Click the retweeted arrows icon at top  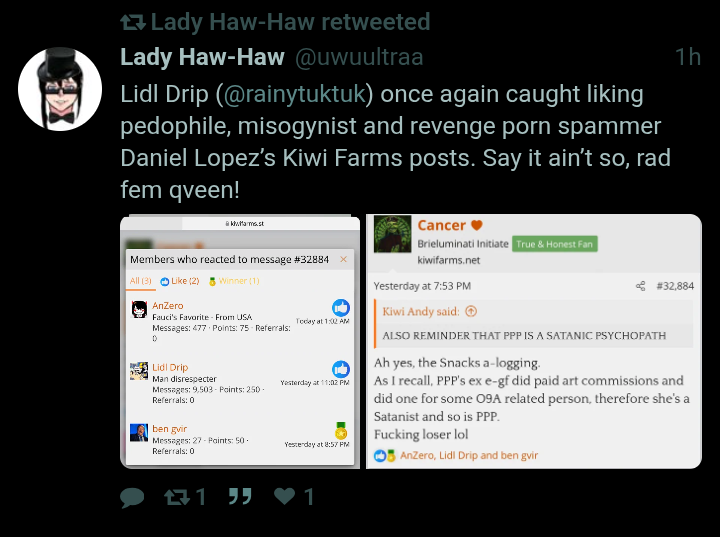133,22
